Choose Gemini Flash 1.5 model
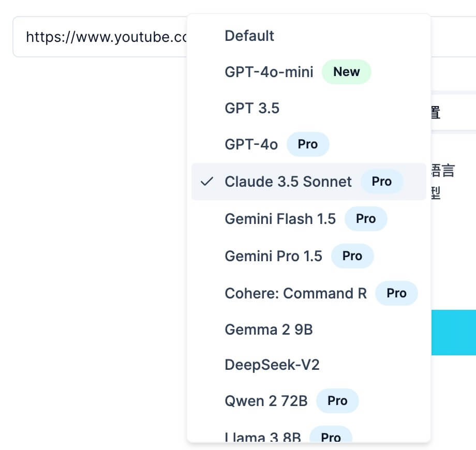Image resolution: width=476 pixels, height=450 pixels. [280, 219]
